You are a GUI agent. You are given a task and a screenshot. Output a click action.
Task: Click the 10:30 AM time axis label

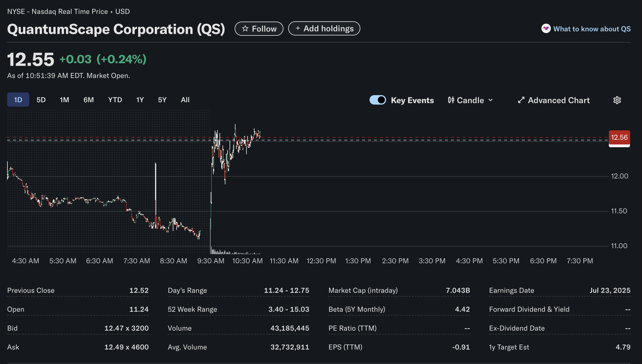tap(247, 261)
